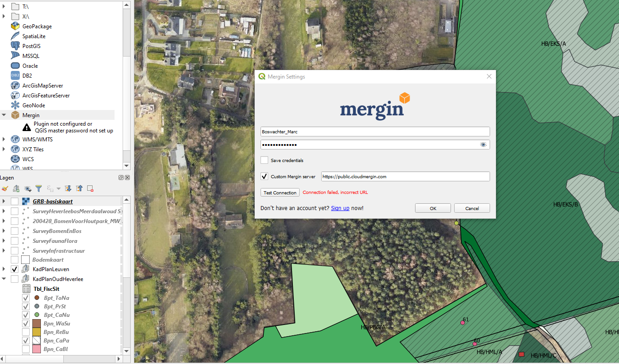This screenshot has width=619, height=364.
Task: Click the GeoPackage icon in the browser panel
Action: 14,26
